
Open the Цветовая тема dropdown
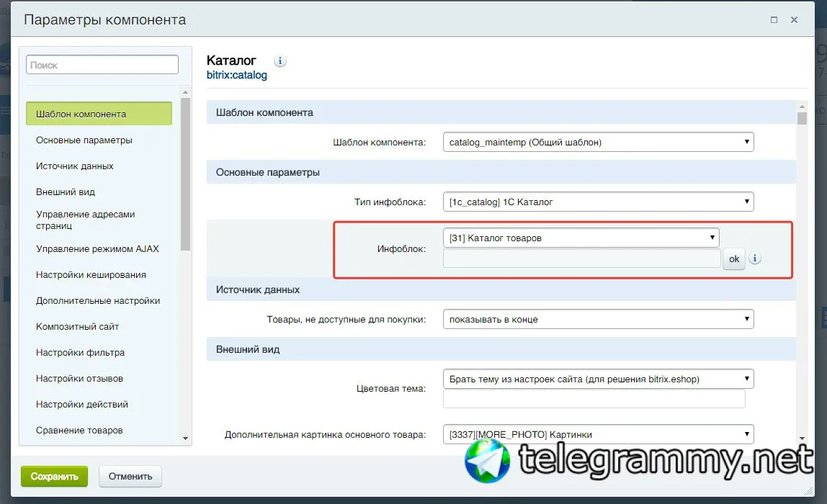(598, 379)
